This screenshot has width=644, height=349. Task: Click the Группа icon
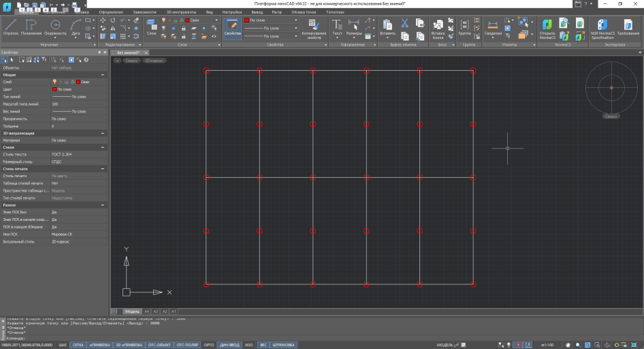tap(464, 28)
